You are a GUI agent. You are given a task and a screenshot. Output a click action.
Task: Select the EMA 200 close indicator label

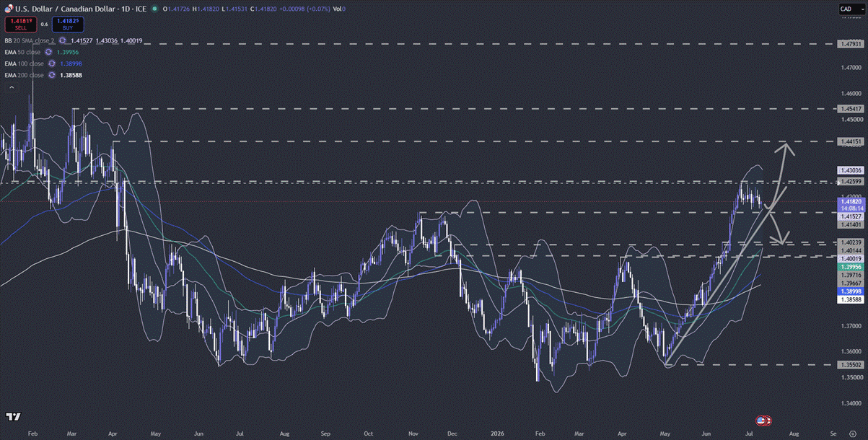(x=24, y=75)
